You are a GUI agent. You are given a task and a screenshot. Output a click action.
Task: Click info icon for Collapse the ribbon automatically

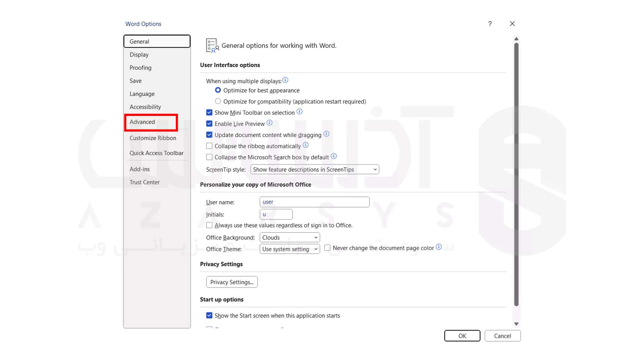pyautogui.click(x=306, y=145)
